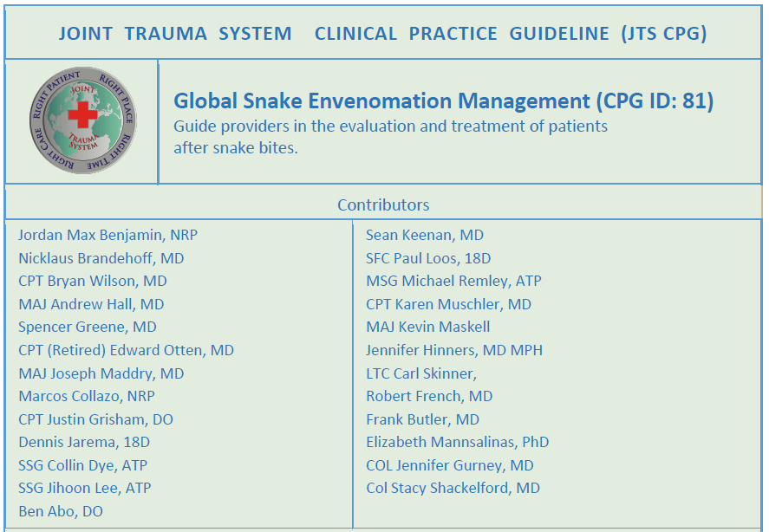Click the Contributors section heading

(383, 205)
